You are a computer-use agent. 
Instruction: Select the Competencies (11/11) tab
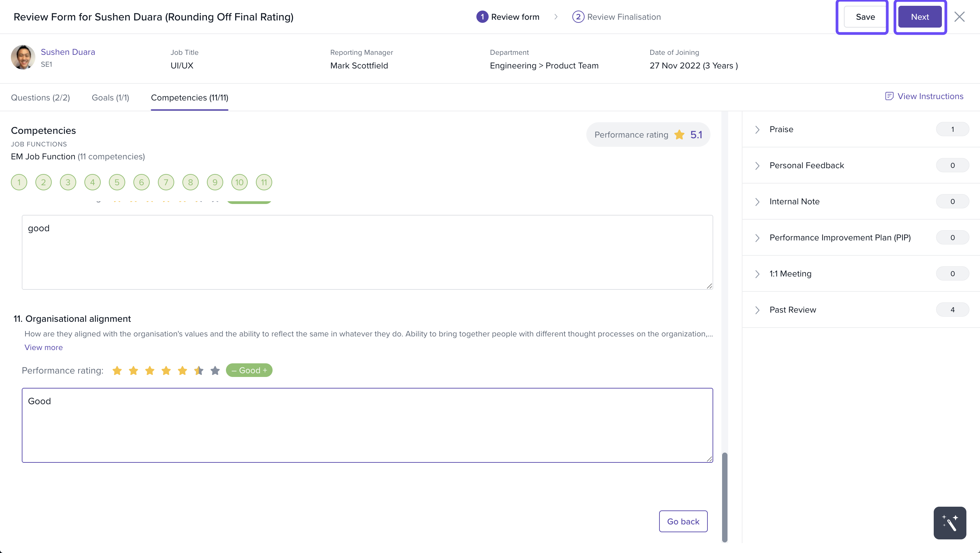190,97
